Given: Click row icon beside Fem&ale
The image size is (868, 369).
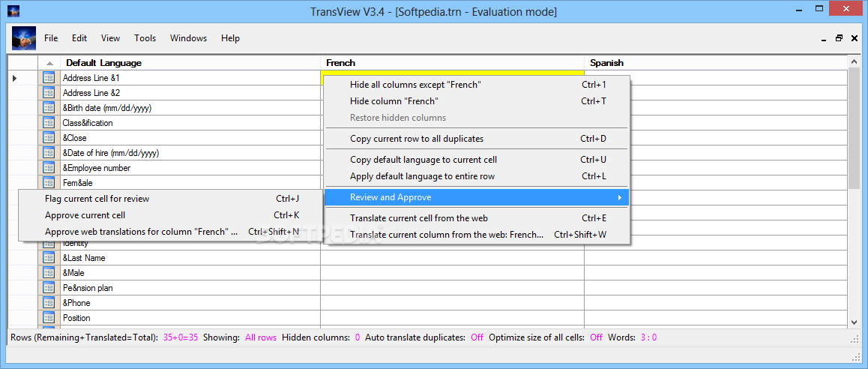Looking at the screenshot, I should point(49,182).
